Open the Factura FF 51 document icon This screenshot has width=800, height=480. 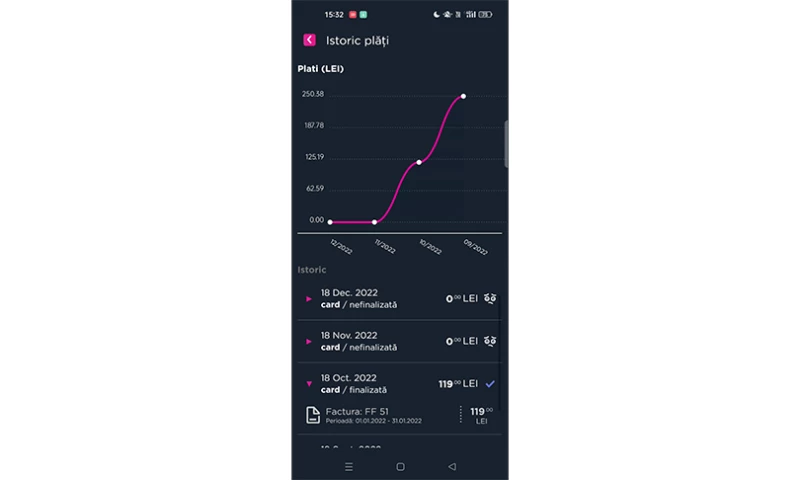[313, 415]
